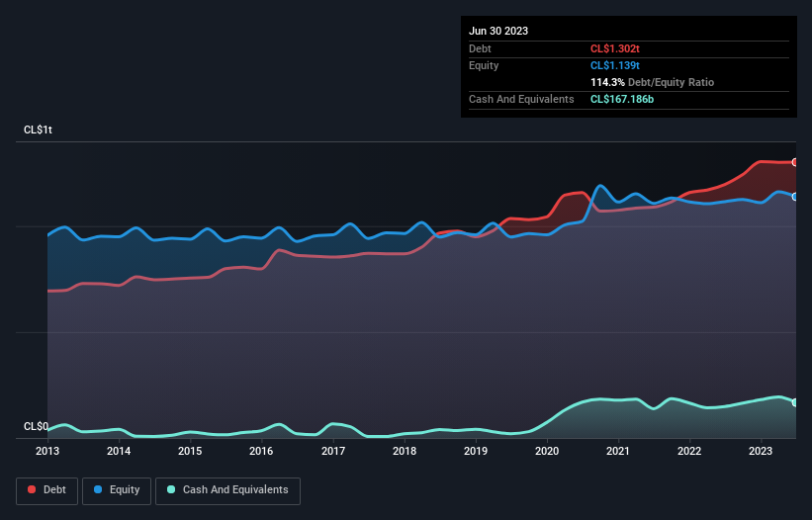Toggle Cash And Equivalents legend button
812x520 pixels.
pyautogui.click(x=227, y=490)
